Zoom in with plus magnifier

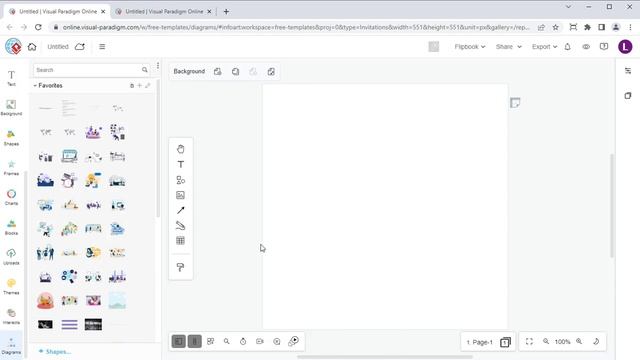click(579, 341)
